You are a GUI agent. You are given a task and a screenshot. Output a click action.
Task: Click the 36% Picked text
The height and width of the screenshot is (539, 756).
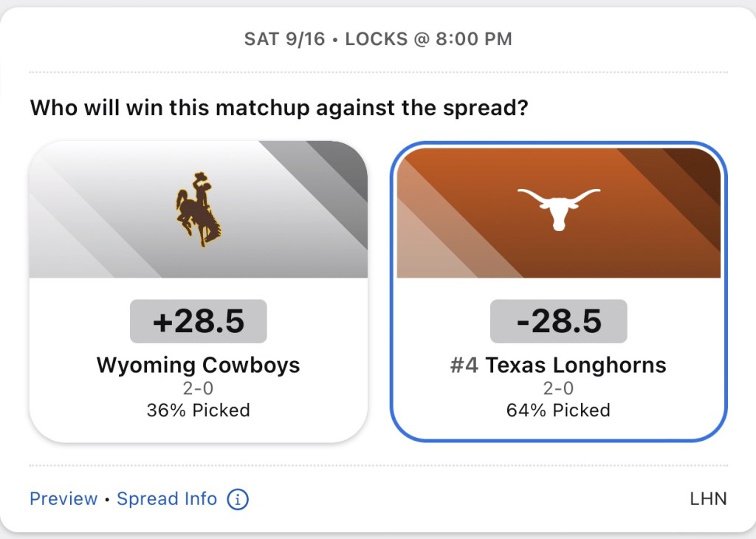pos(198,411)
